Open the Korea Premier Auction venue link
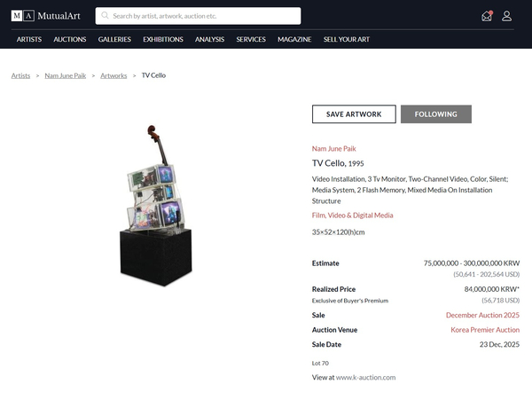The image size is (532, 400). coord(485,330)
